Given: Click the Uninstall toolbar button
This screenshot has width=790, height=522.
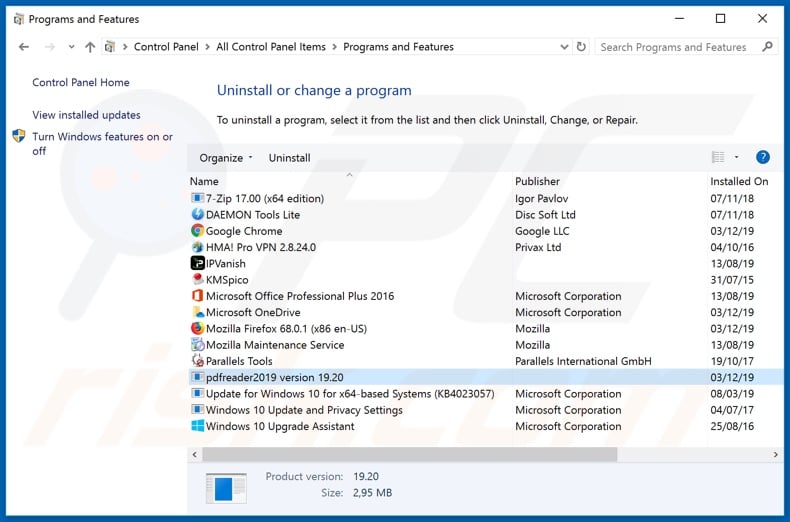Looking at the screenshot, I should (289, 158).
